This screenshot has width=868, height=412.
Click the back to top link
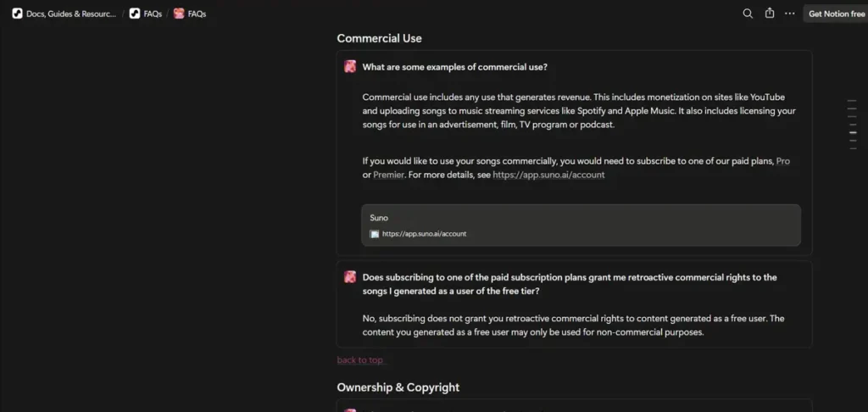[x=360, y=360]
